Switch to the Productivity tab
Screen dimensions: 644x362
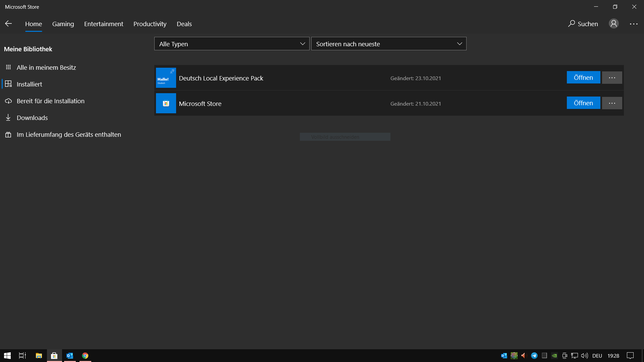coord(150,24)
